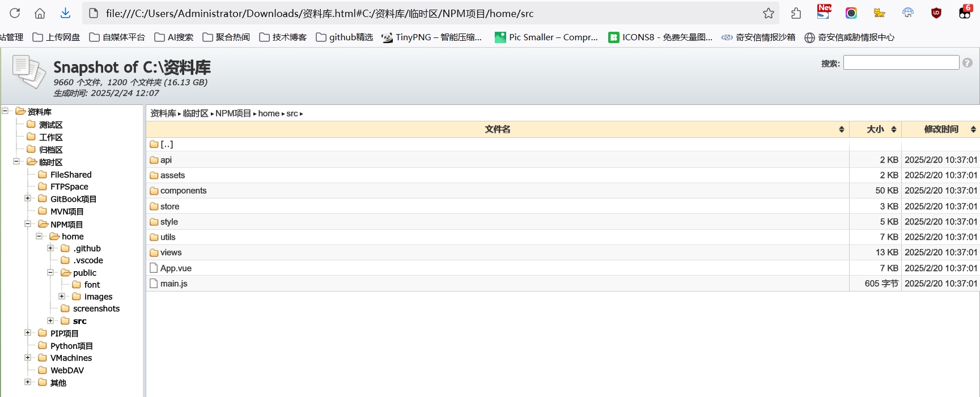Click the browser address bar URL
The image size is (980, 397).
pyautogui.click(x=320, y=13)
